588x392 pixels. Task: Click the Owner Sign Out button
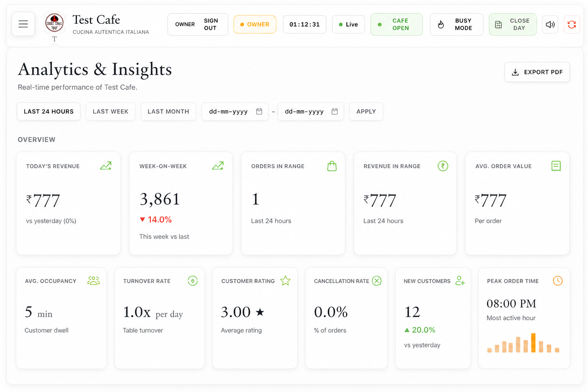[x=198, y=24]
